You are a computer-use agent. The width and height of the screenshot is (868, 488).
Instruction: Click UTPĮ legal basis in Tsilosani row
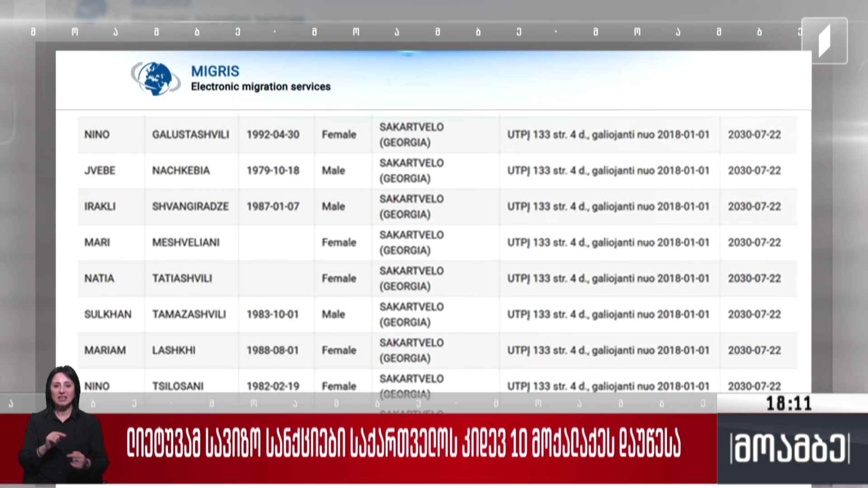[608, 386]
